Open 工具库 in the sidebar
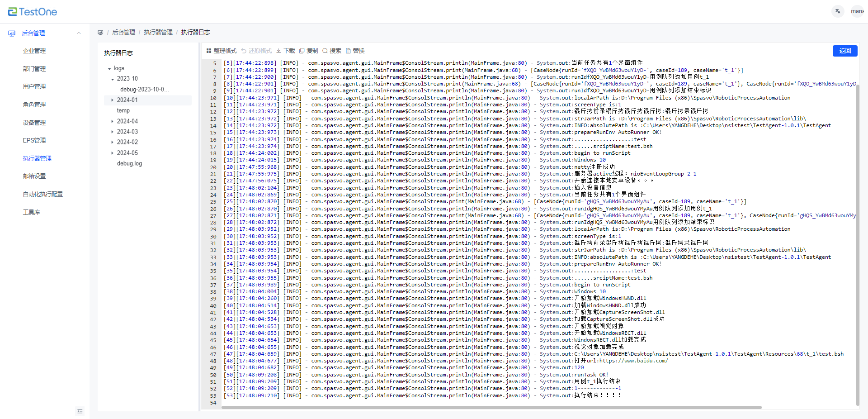Viewport: 868px width, 419px height. (32, 212)
